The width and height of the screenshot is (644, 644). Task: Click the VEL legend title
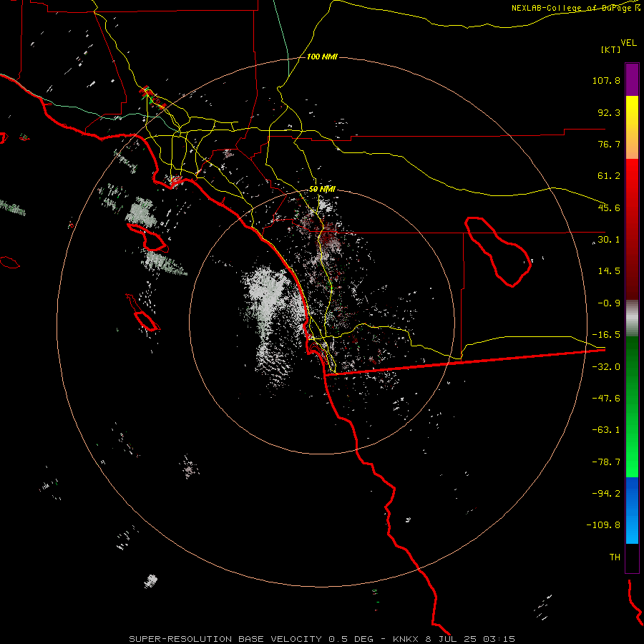628,43
